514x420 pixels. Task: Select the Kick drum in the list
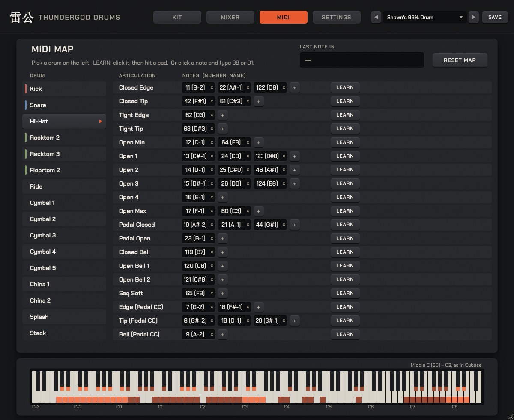click(x=64, y=89)
